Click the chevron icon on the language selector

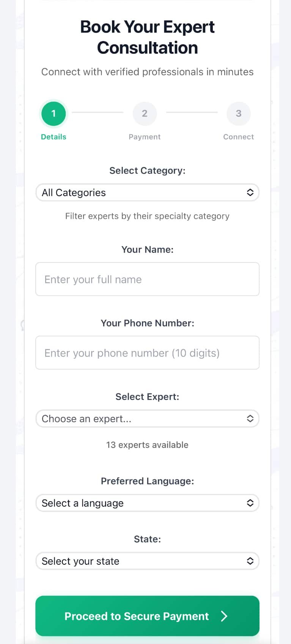coord(250,503)
